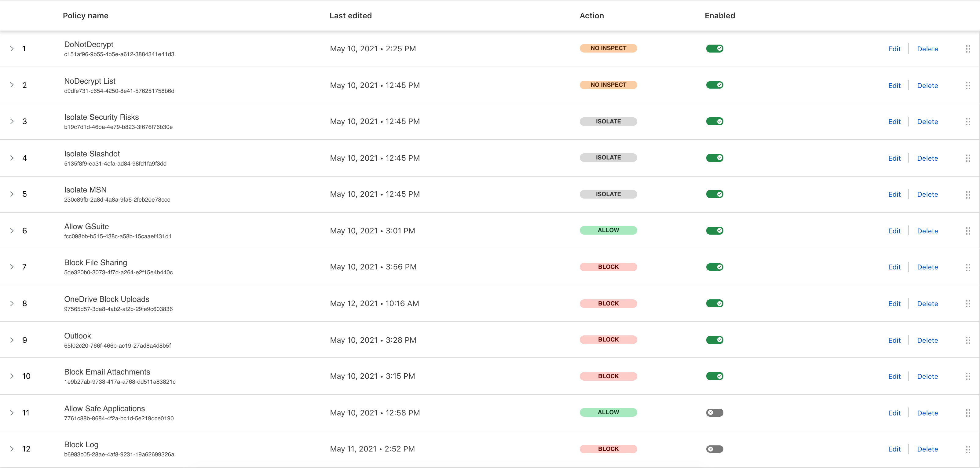
Task: Click the Last edited column header
Action: pos(350,16)
